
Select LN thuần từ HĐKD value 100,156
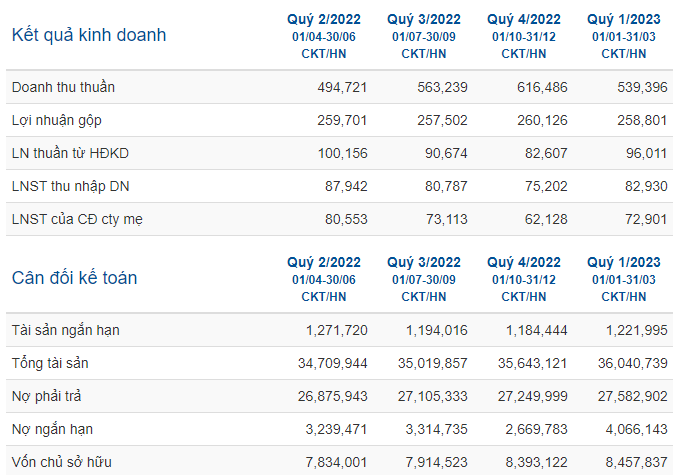343,154
